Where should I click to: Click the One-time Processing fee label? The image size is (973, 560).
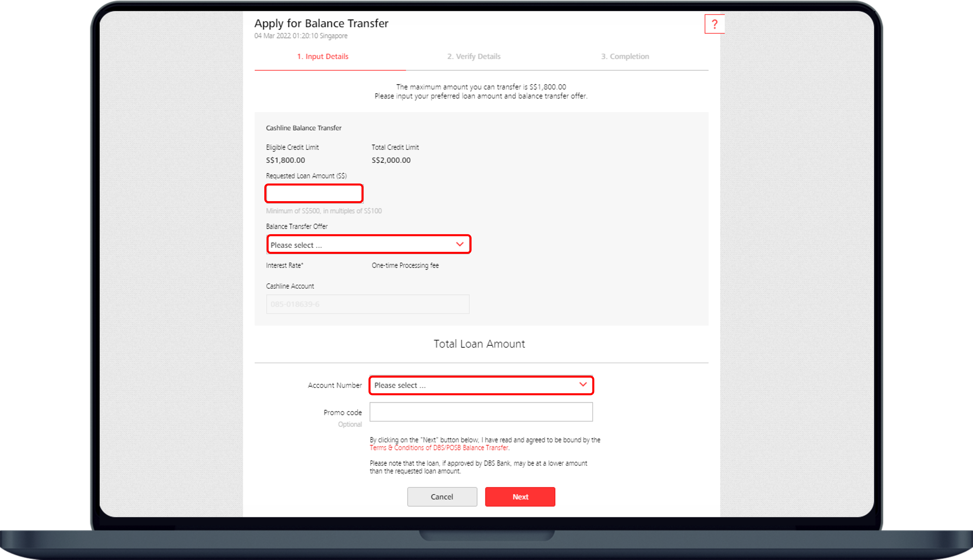pos(405,265)
